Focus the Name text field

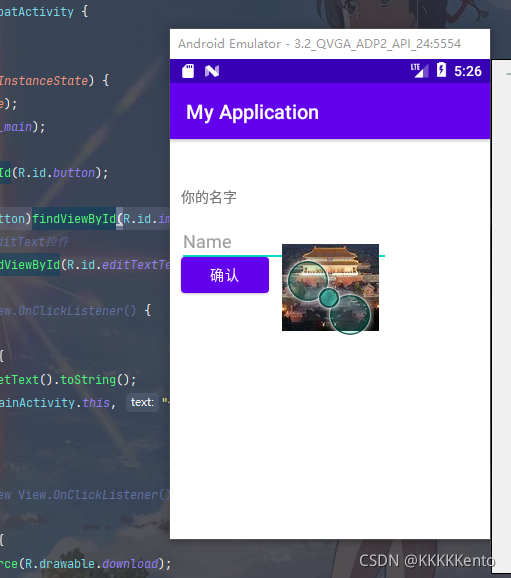point(284,243)
